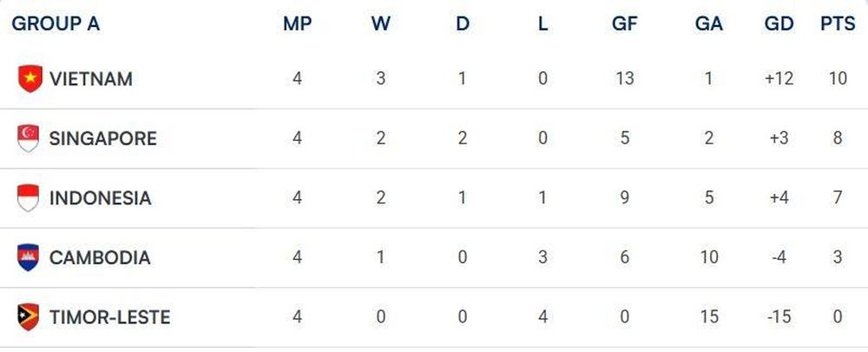The image size is (868, 352).
Task: Click the Singapore flag icon
Action: coord(29,138)
